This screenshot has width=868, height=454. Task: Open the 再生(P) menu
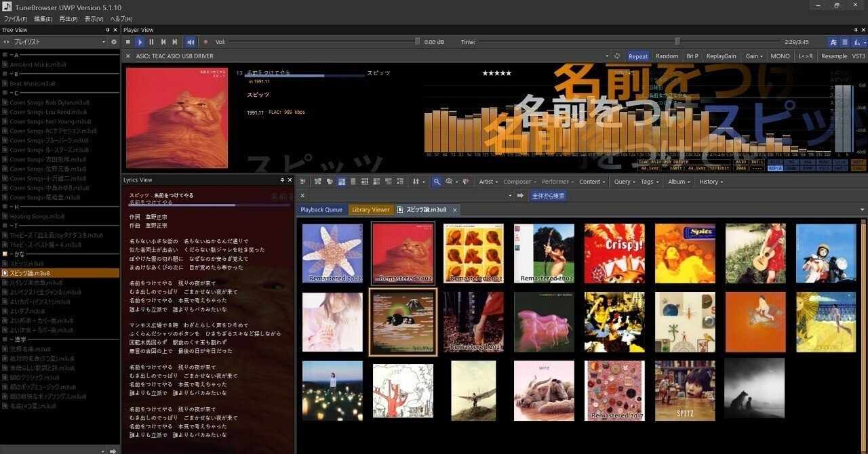[x=68, y=19]
